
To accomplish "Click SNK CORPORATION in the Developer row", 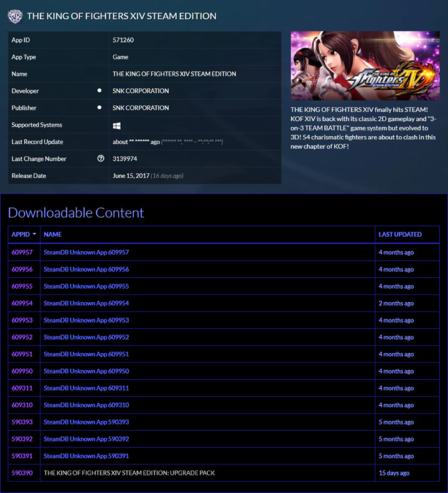I will (141, 91).
